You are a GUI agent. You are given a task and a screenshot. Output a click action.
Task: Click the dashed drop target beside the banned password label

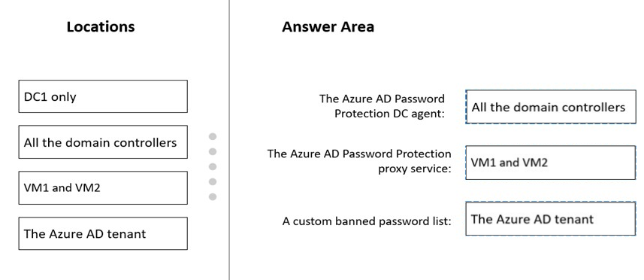[x=551, y=218]
